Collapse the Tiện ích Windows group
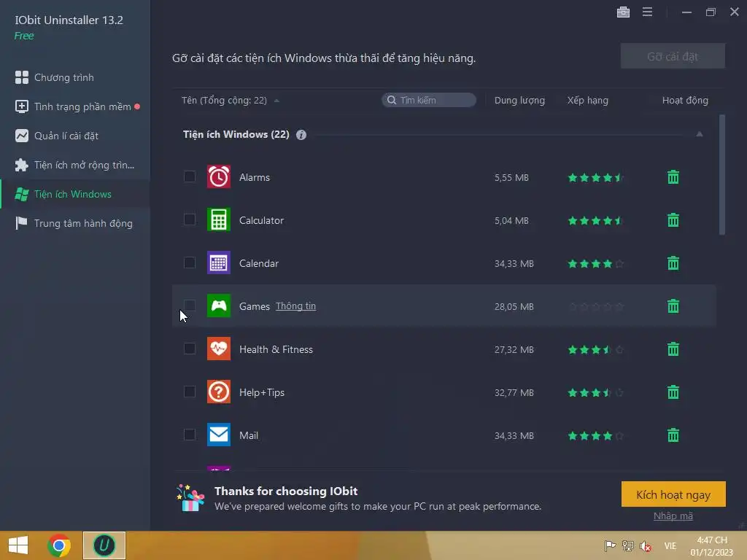Viewport: 747px width, 560px height. click(x=700, y=134)
